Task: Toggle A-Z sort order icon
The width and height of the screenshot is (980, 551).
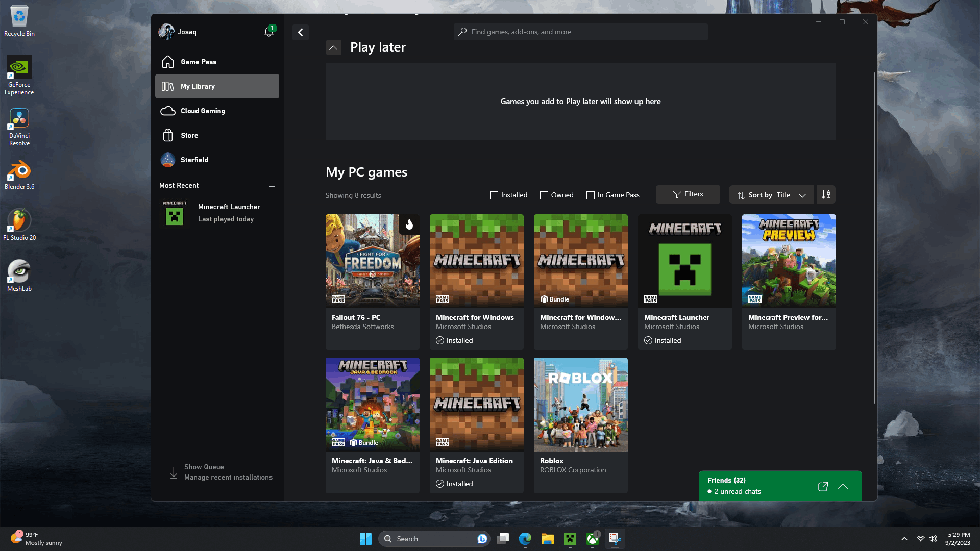Action: (x=826, y=194)
